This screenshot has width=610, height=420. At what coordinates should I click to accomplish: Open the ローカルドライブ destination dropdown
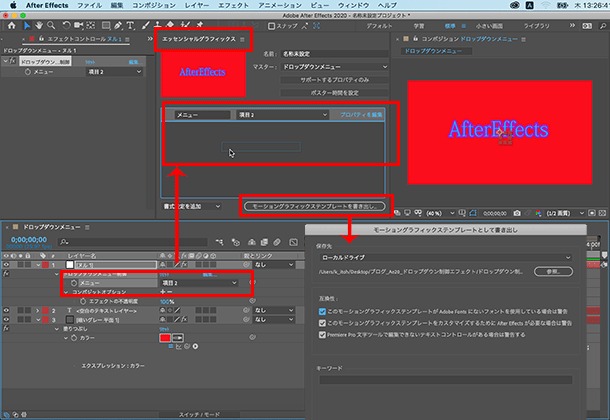click(x=445, y=257)
